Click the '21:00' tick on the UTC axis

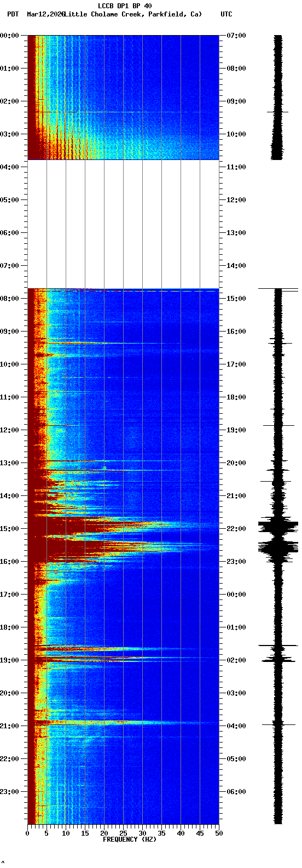pos(236,495)
